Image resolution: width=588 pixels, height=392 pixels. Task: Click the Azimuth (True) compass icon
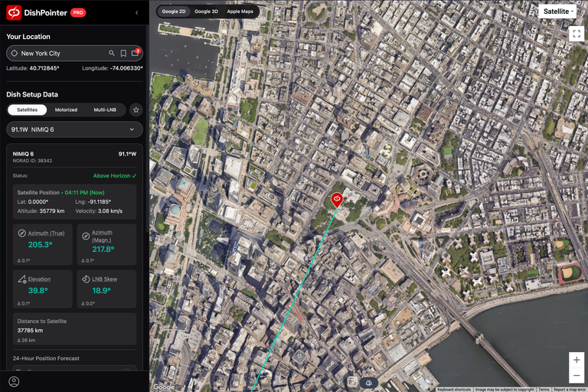coord(21,233)
